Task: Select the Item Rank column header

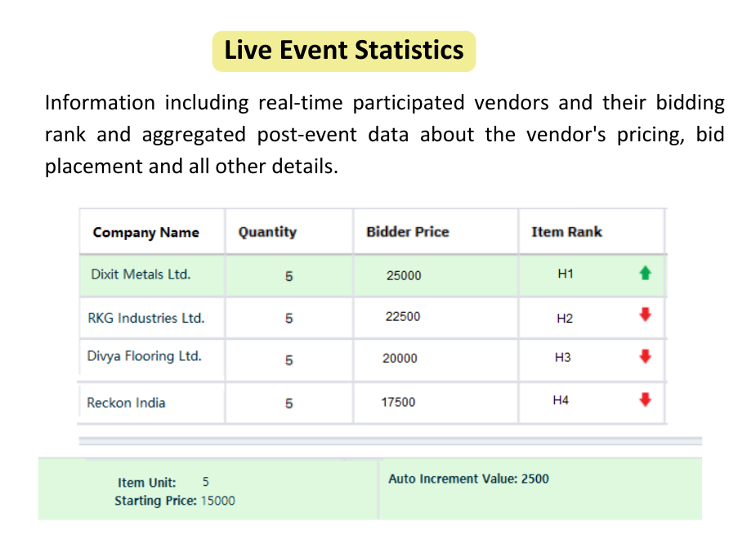Action: point(566,232)
